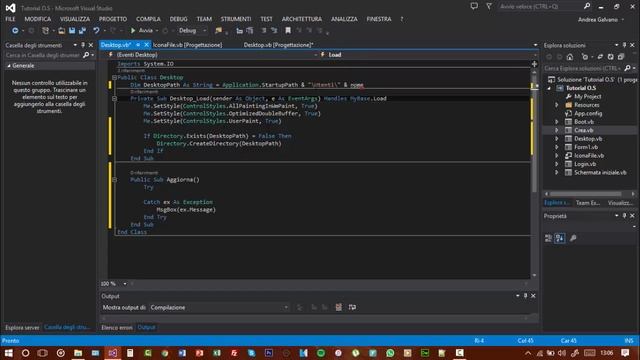The width and height of the screenshot is (640, 360).
Task: Open the PROGETTO menu
Action: coord(113,19)
